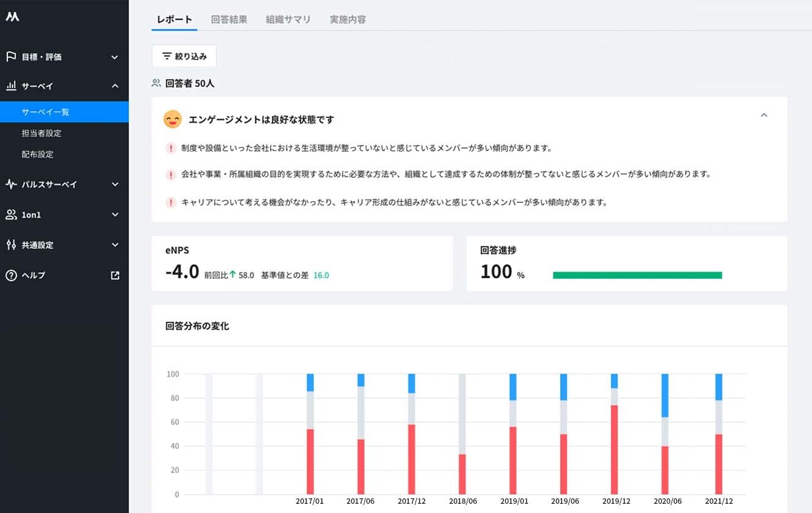This screenshot has height=513, width=812.
Task: Open help via external link icon
Action: (x=115, y=275)
